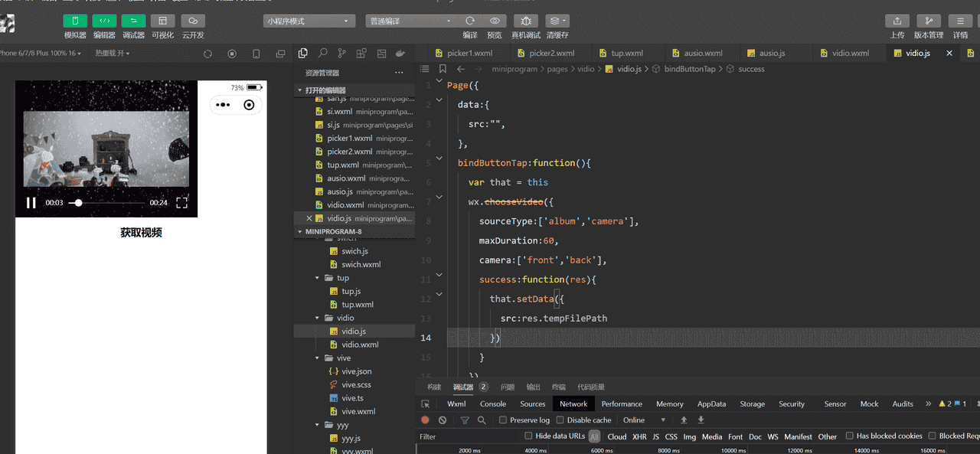This screenshot has width=980, height=454.
Task: Switch to the Console tab in the debugger
Action: (x=492, y=404)
